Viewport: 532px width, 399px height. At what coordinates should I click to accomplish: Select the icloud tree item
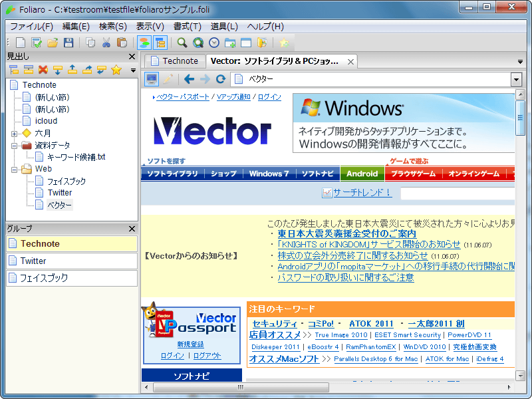point(46,121)
